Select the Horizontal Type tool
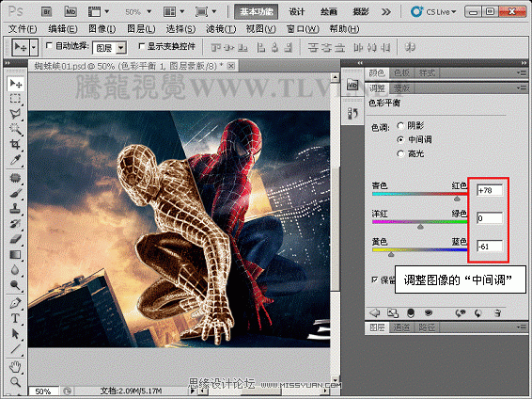This screenshot has height=399, width=532. point(15,318)
